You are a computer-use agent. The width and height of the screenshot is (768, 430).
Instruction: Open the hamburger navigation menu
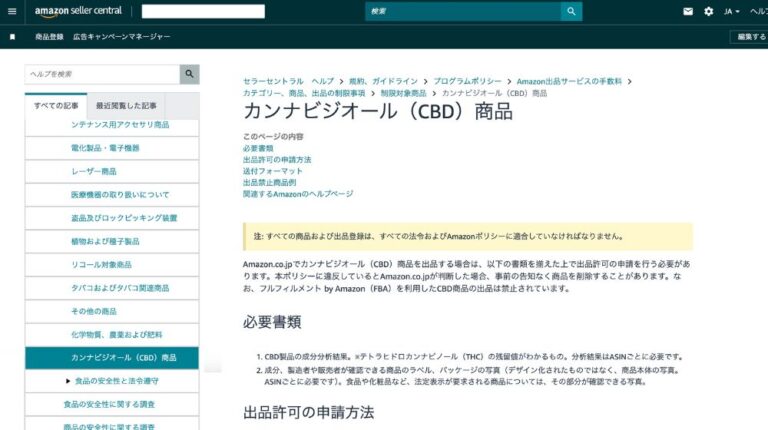click(x=12, y=11)
